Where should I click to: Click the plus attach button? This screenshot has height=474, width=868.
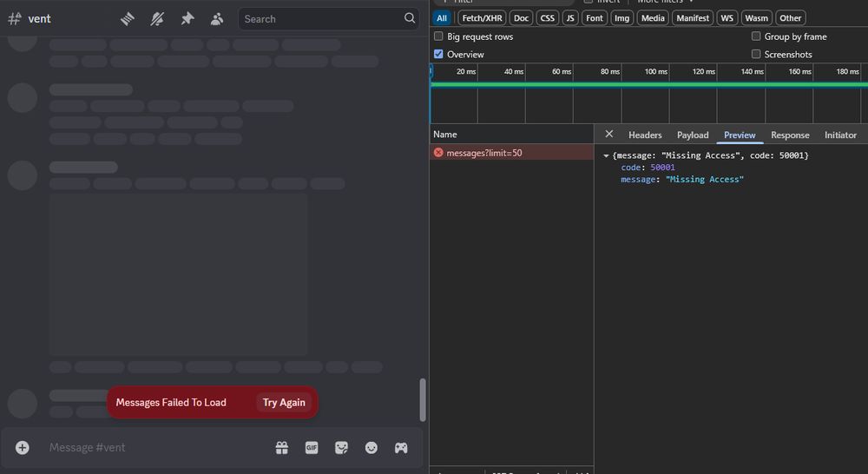(23, 447)
